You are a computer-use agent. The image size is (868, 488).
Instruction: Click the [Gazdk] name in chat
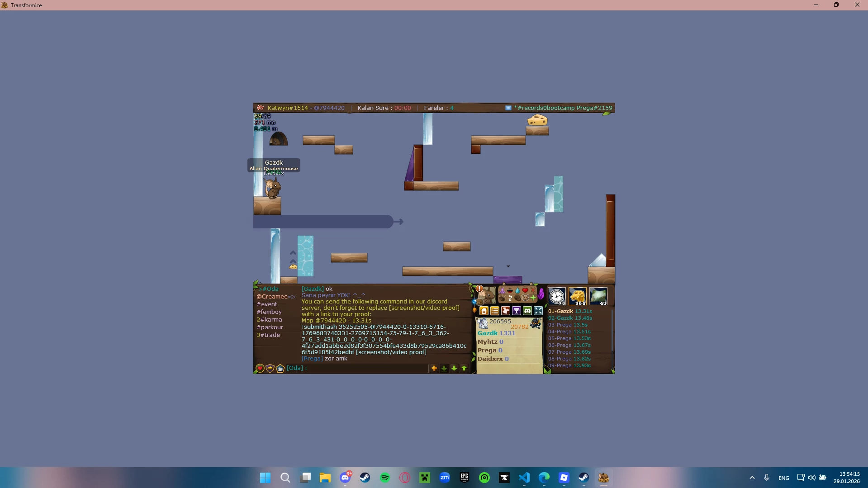pos(313,289)
